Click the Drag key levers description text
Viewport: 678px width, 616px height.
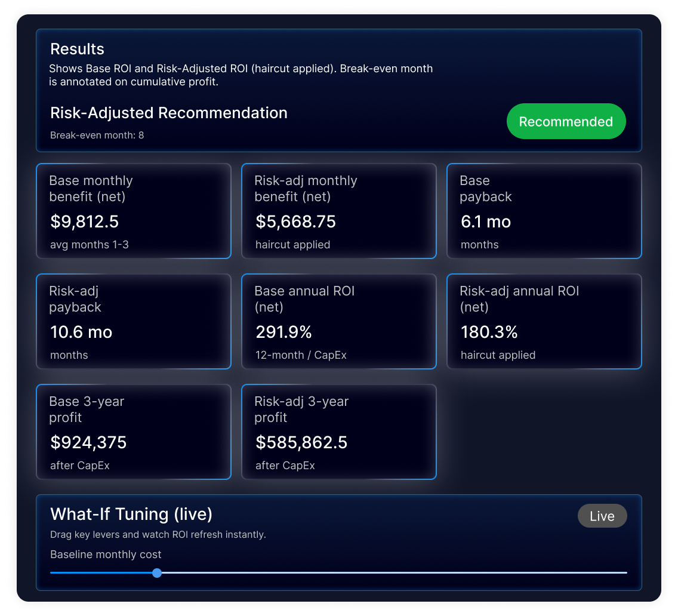click(158, 535)
